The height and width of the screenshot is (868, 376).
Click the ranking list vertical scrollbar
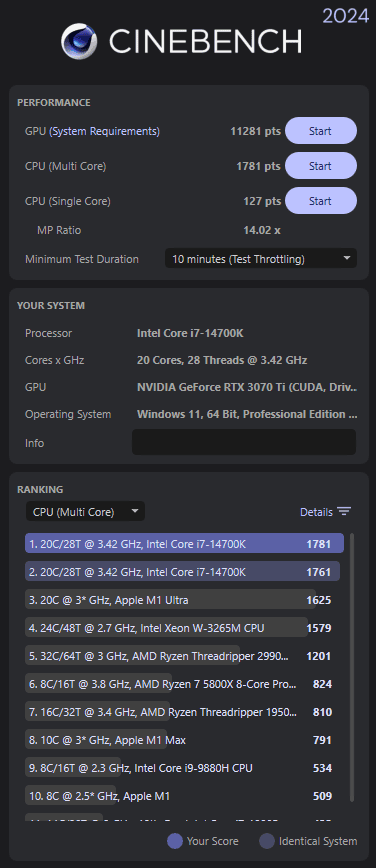point(352,667)
